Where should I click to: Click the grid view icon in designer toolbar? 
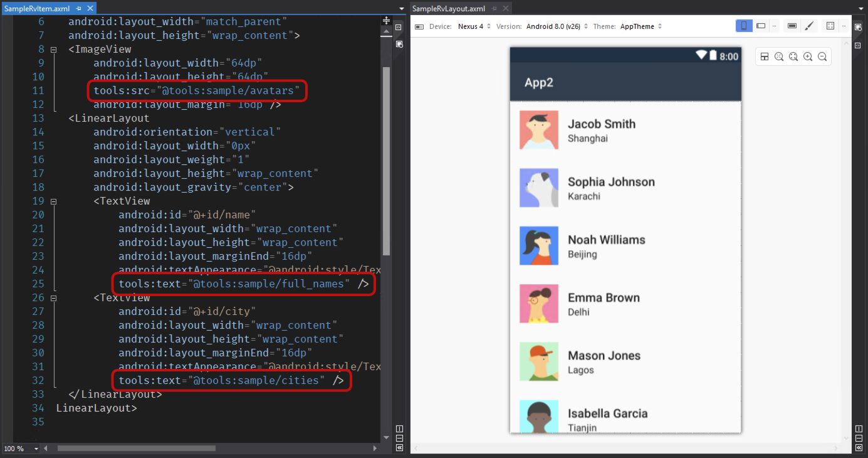click(830, 26)
